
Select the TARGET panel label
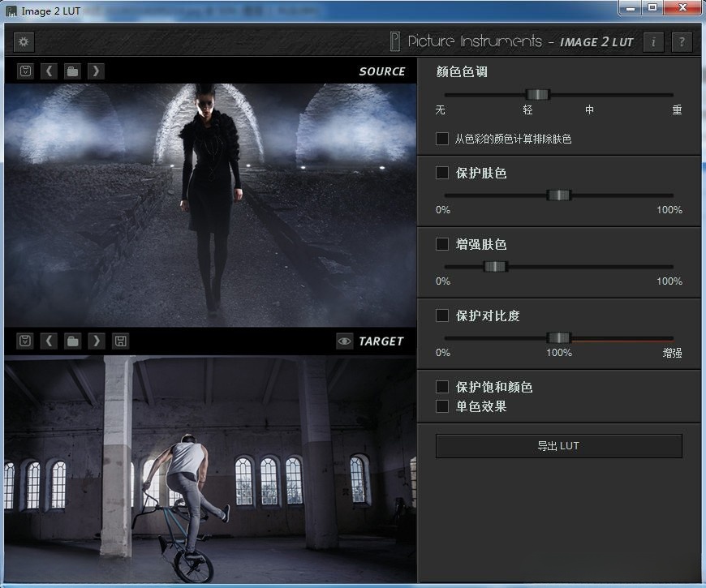[381, 341]
